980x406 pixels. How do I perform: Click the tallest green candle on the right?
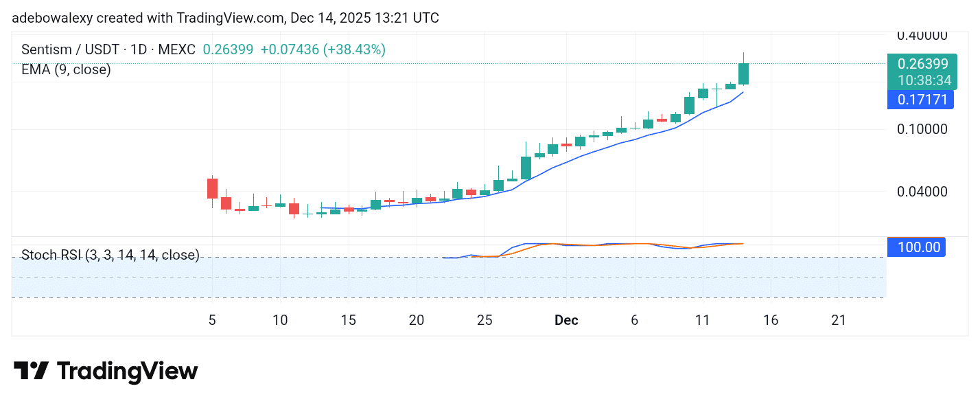pos(743,72)
